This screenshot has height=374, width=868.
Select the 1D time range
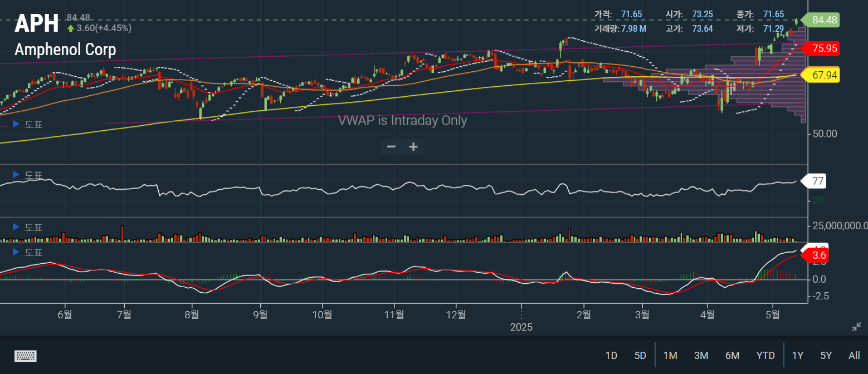[x=611, y=356]
